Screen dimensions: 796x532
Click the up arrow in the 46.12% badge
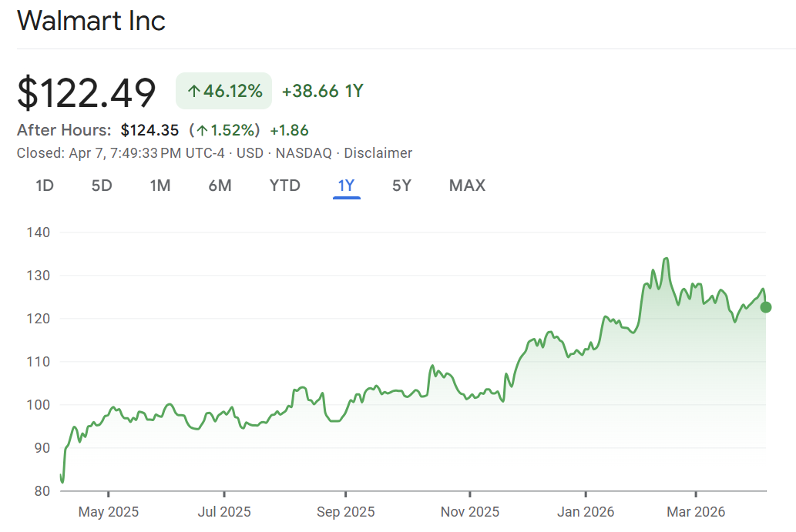coord(193,92)
